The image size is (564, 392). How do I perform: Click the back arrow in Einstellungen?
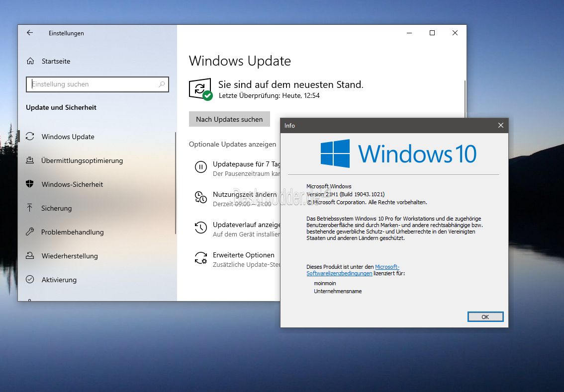[x=30, y=33]
